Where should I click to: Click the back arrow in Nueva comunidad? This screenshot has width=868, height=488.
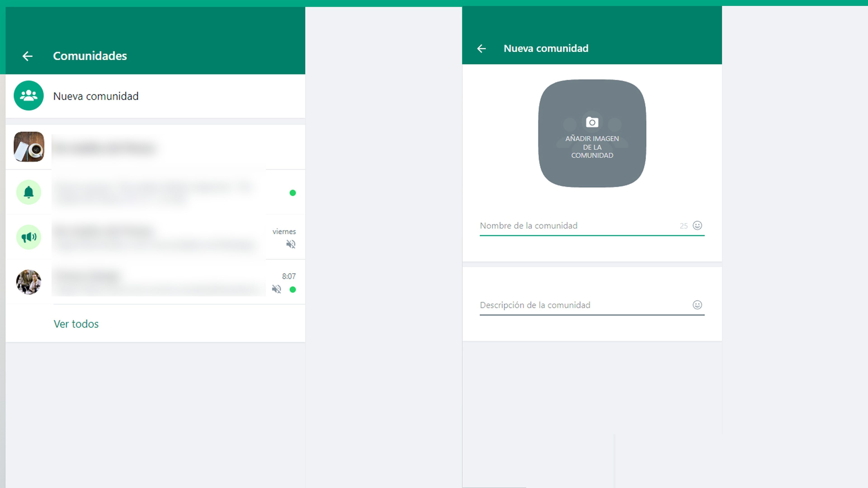pos(482,48)
